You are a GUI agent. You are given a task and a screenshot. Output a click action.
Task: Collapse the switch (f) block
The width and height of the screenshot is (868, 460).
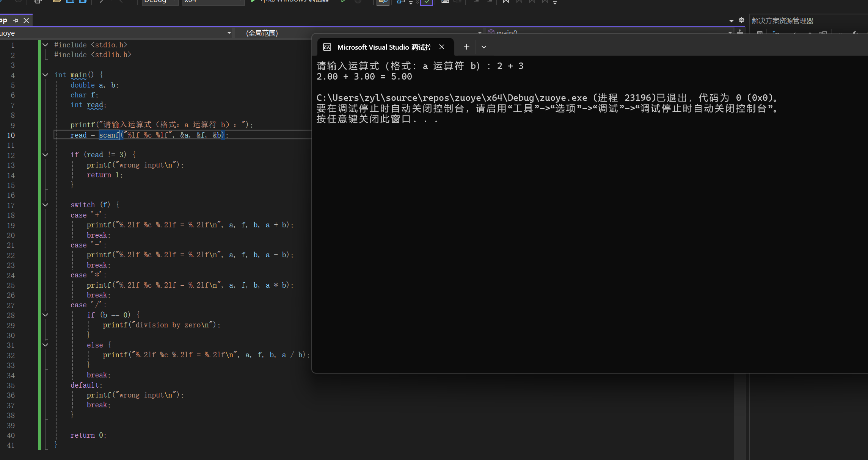tap(46, 205)
